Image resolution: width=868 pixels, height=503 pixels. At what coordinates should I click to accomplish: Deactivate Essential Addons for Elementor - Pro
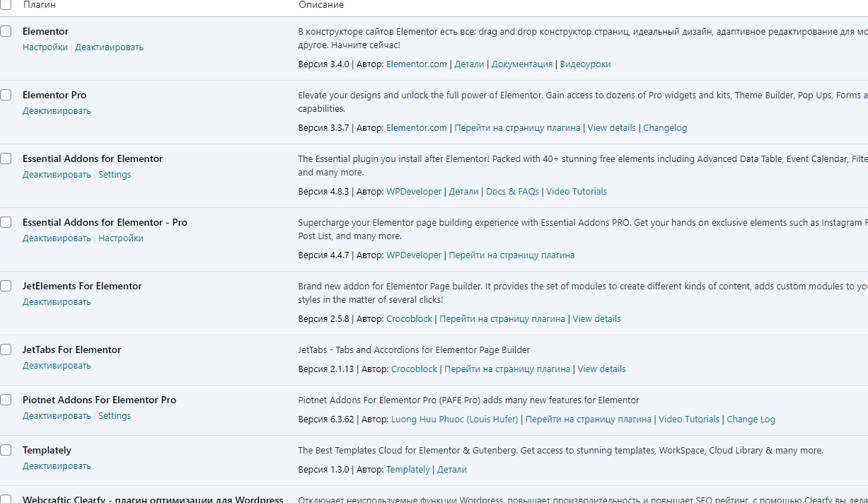(x=57, y=238)
